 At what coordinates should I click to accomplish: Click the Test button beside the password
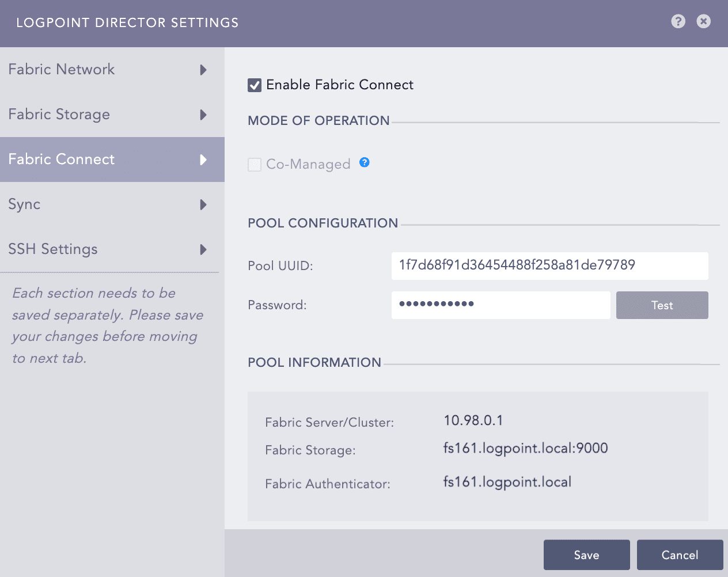(x=662, y=305)
